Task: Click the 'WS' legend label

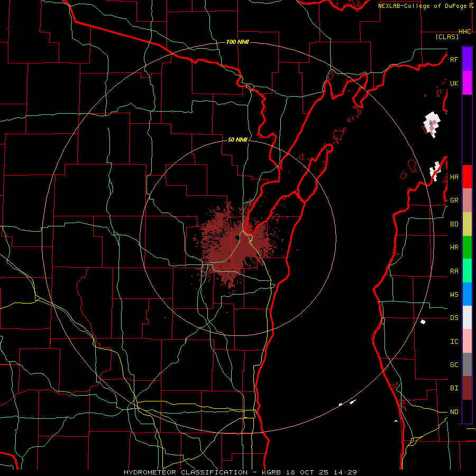Action: click(x=454, y=295)
